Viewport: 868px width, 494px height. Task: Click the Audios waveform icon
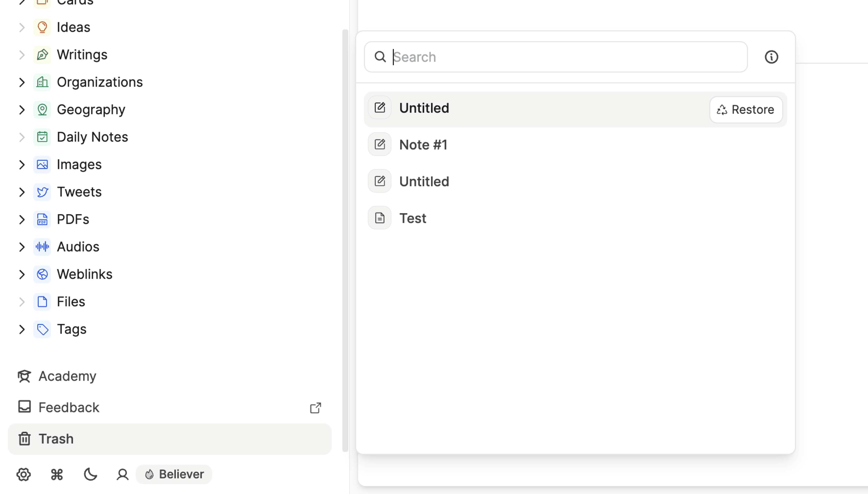point(42,247)
